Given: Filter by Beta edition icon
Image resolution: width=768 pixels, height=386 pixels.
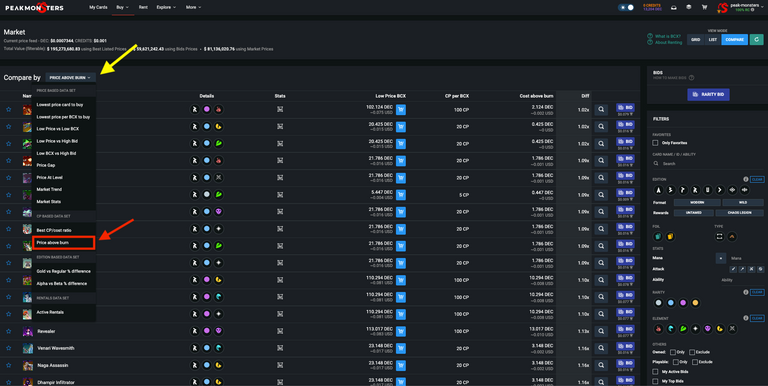Looking at the screenshot, I should pos(671,190).
